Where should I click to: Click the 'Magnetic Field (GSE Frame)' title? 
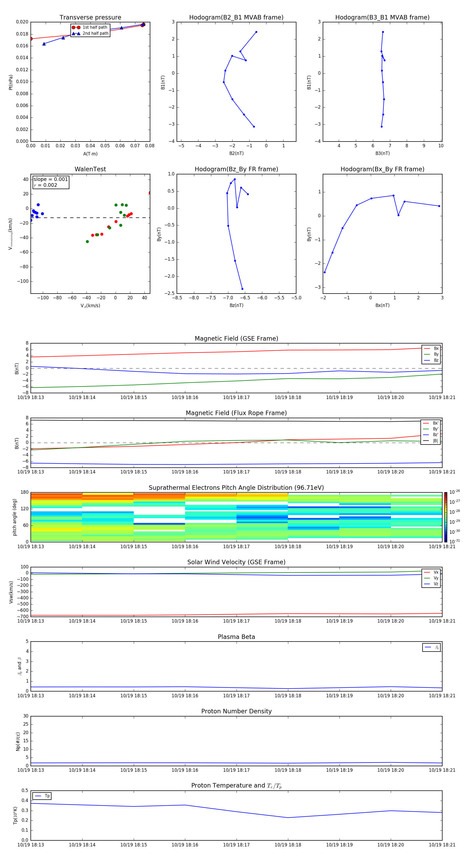coord(236,339)
